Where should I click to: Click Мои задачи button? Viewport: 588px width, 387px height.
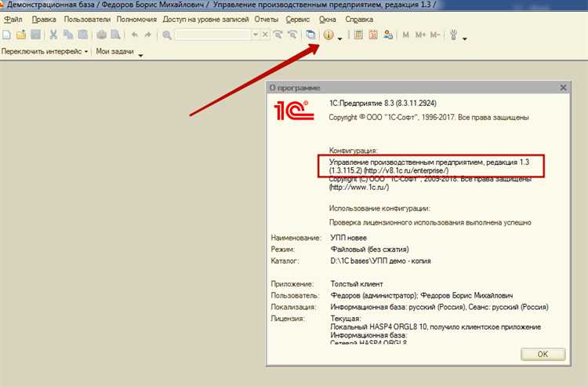(x=114, y=52)
